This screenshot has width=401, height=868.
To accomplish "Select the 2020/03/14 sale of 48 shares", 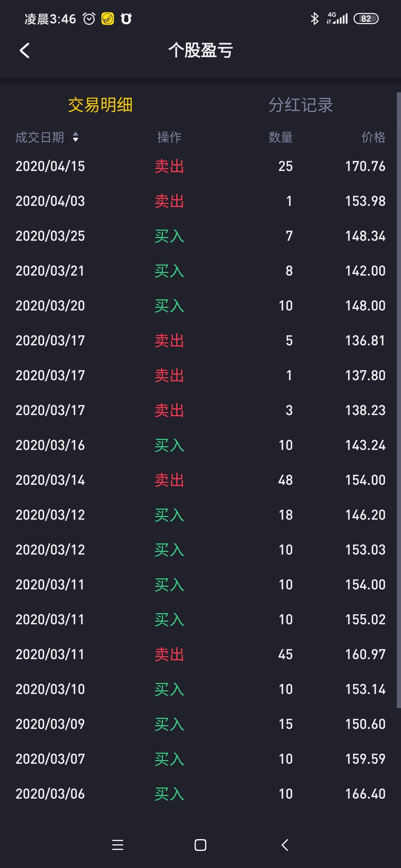I will [x=200, y=480].
